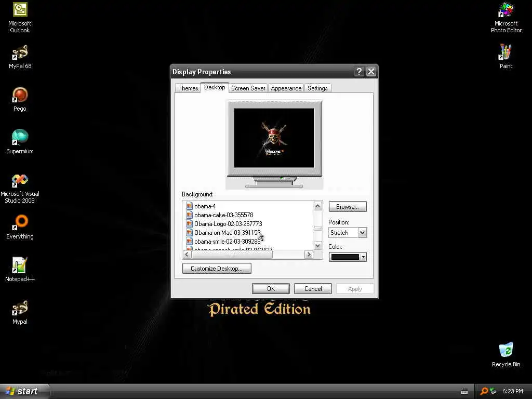Screen dimensions: 532x399
Task: Open the Color dropdown swatch
Action: coord(348,257)
